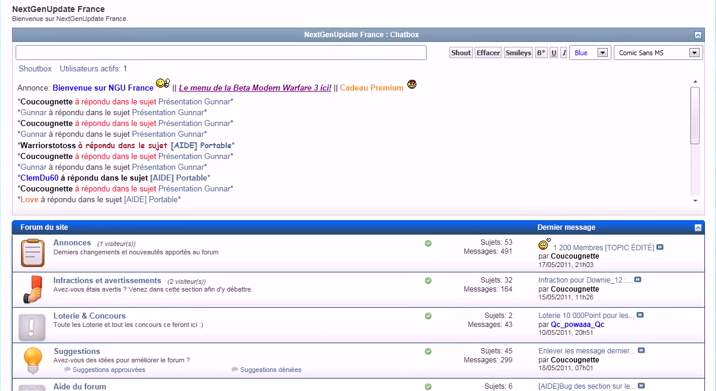Switch to the Shoutbox tab
This screenshot has width=716, height=391.
pos(35,69)
